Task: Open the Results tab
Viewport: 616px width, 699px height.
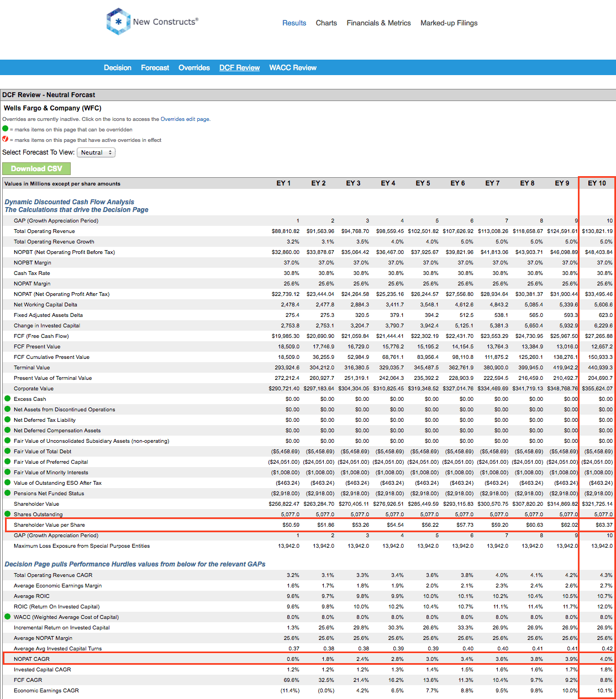Action: coord(294,23)
